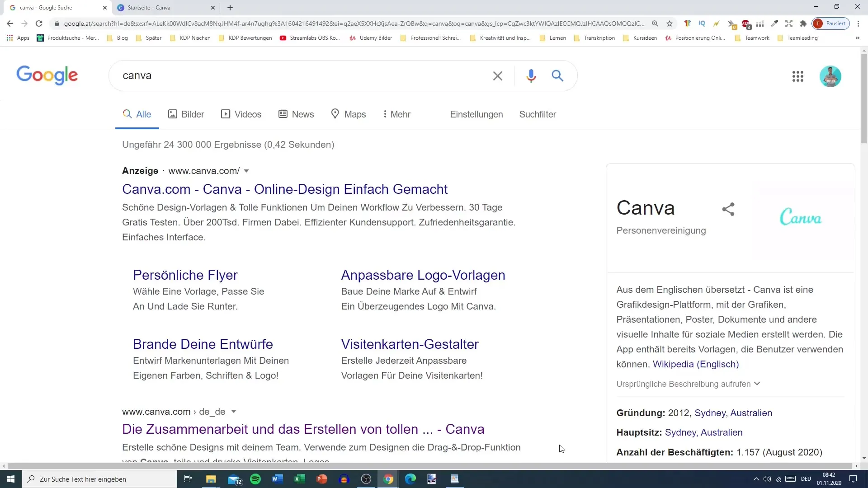Expand Ursprüngliche Beschreibung aufrufen
The width and height of the screenshot is (868, 488).
(x=688, y=384)
